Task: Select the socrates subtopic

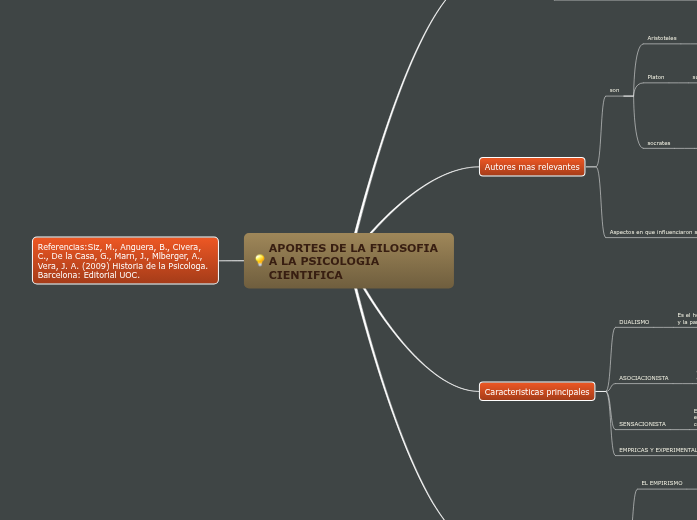Action: [658, 143]
